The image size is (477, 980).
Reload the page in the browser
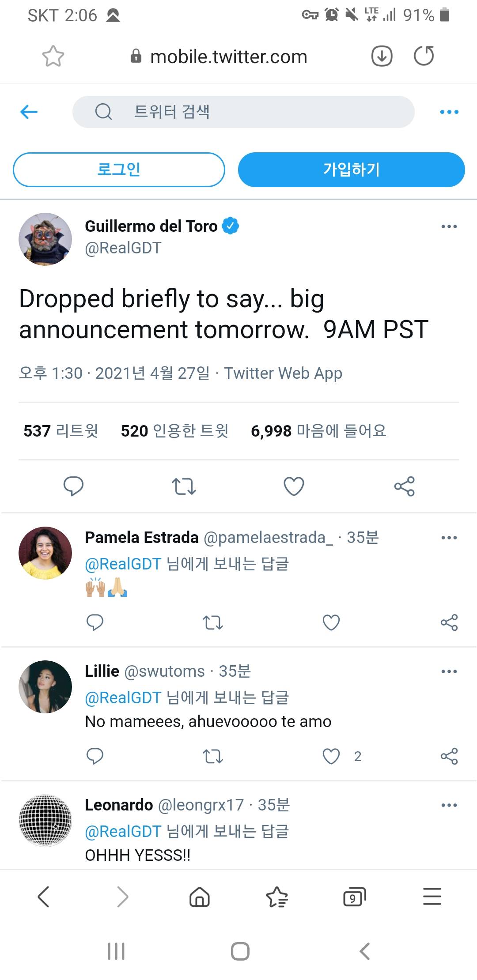(424, 56)
